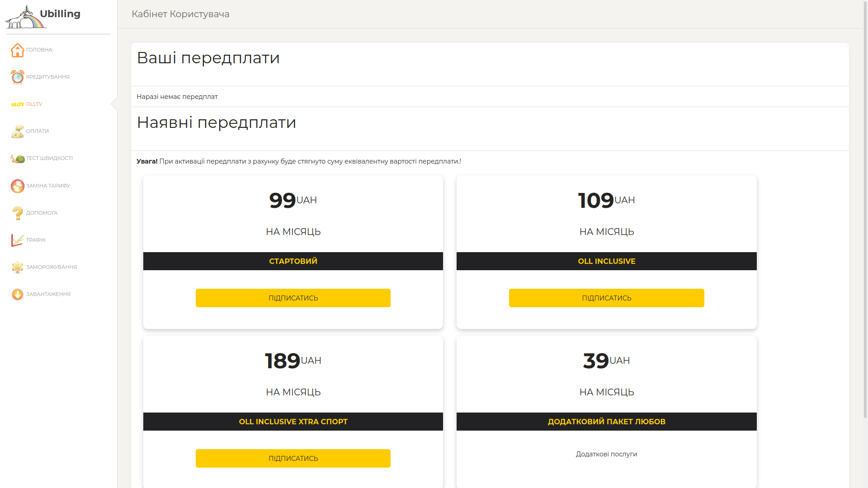Click the Ubilling unicorn logo
Screen dimensions: 868x488
pyautogui.click(x=25, y=17)
